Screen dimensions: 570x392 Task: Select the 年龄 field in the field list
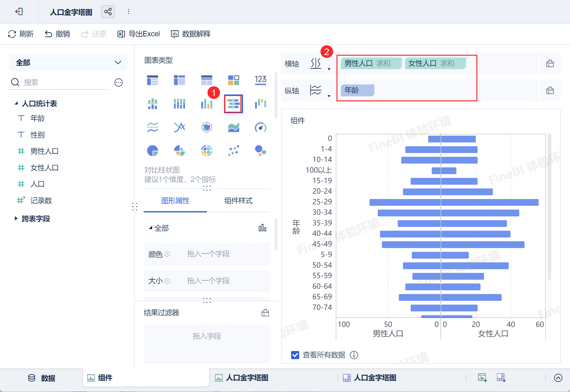tap(38, 118)
